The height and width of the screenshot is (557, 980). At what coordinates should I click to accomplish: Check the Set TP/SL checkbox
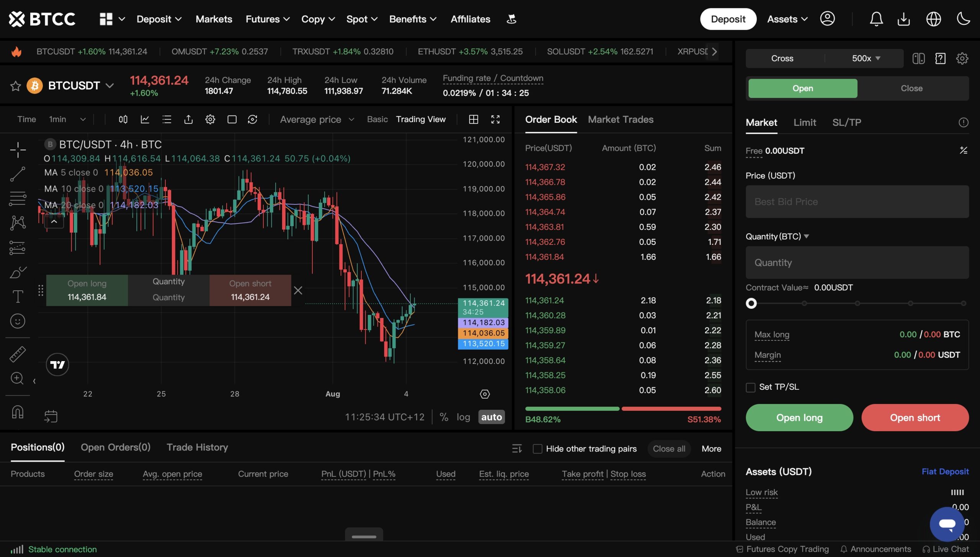pos(751,387)
